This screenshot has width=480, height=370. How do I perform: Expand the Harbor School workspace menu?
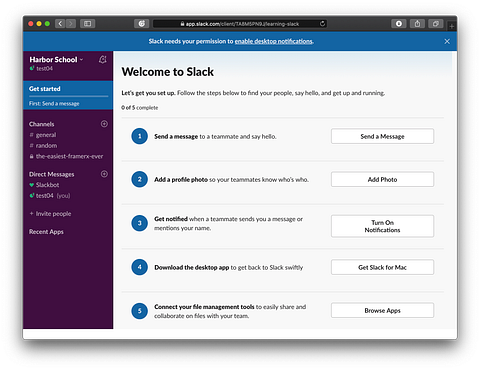tap(56, 60)
